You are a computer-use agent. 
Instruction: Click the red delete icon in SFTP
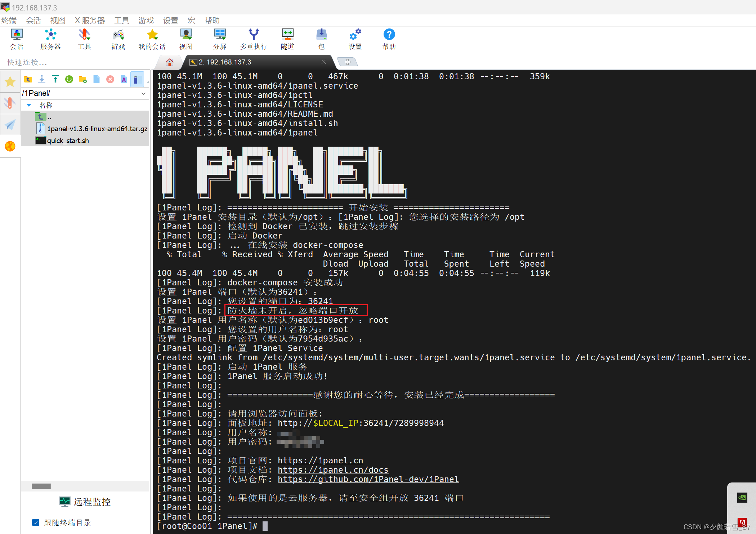[x=110, y=79]
